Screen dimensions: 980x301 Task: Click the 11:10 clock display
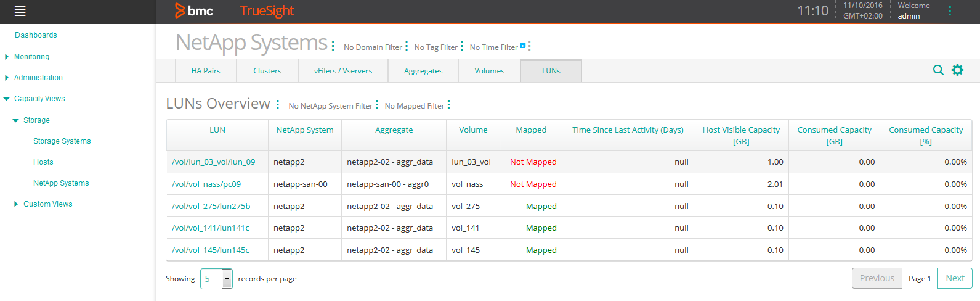coord(812,11)
